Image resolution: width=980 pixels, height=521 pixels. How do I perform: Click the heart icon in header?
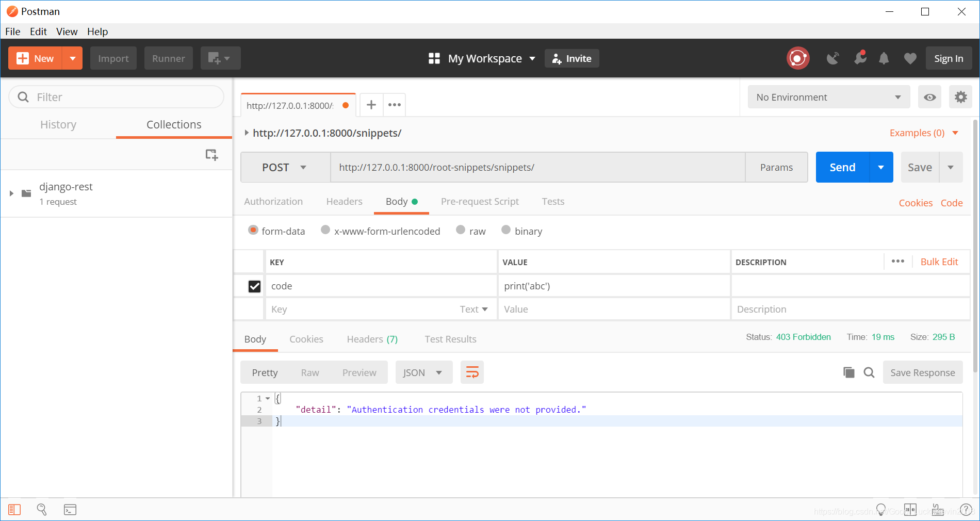pyautogui.click(x=910, y=59)
